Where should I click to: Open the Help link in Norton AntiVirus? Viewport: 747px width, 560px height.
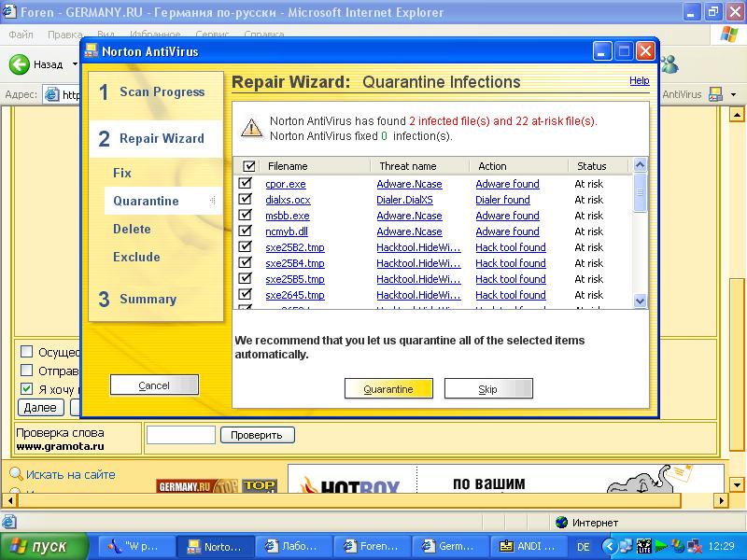pos(640,80)
